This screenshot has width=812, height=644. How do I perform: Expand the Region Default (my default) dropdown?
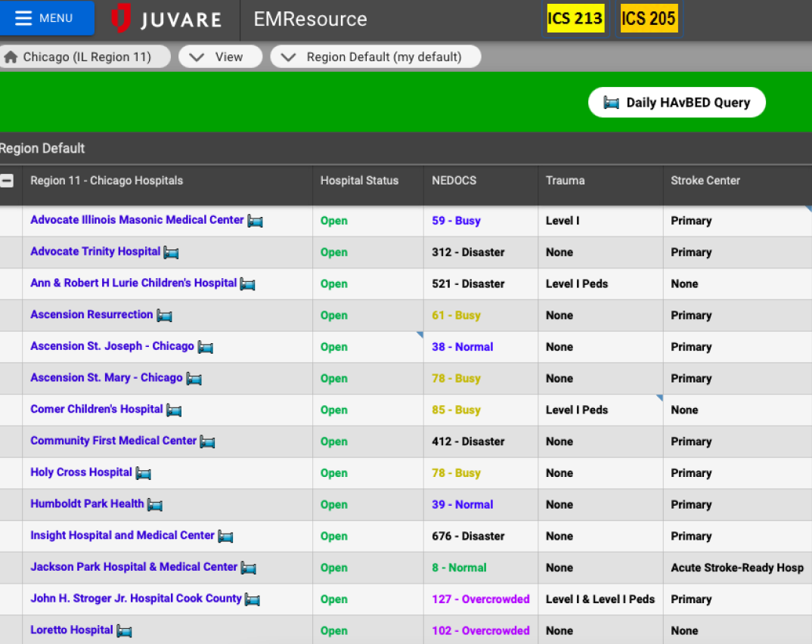click(376, 57)
